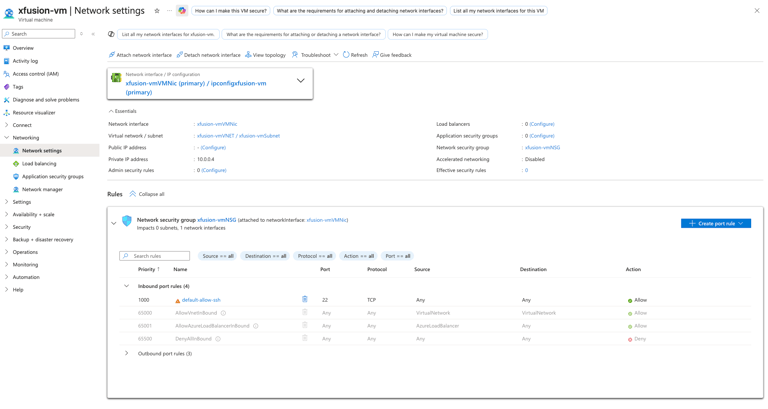This screenshot has height=409, width=768.
Task: Click the info icon beside AllowVnetInBound
Action: coord(223,313)
